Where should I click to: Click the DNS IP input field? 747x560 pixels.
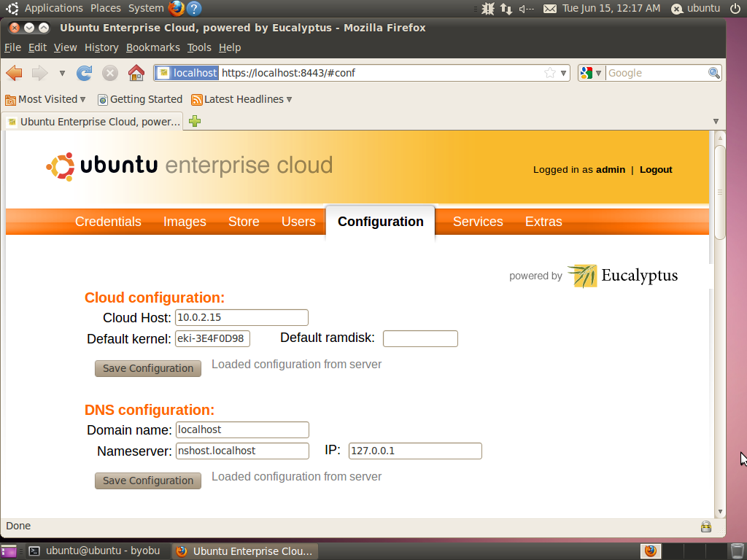(415, 451)
